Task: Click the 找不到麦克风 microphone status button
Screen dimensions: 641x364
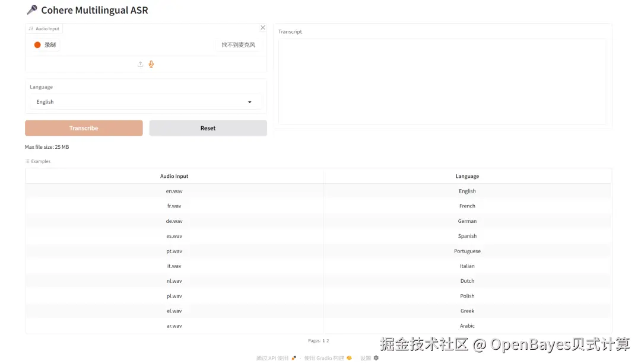Action: coord(238,44)
